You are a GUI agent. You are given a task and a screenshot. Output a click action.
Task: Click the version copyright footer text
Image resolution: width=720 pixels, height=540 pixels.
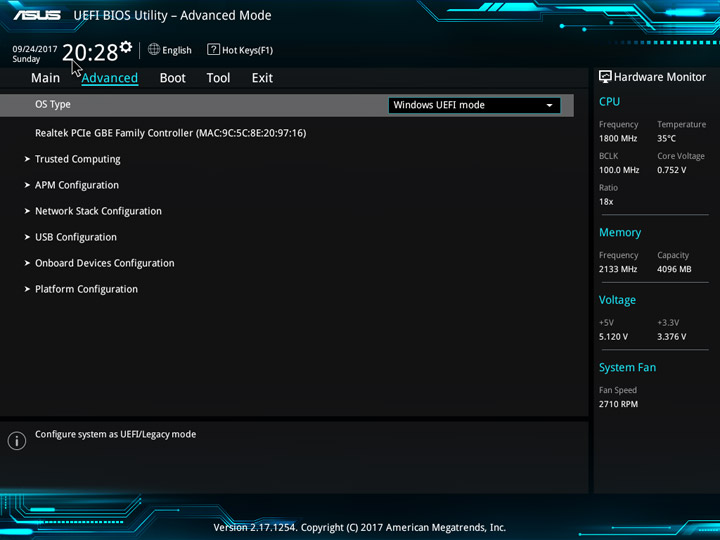[x=360, y=528]
